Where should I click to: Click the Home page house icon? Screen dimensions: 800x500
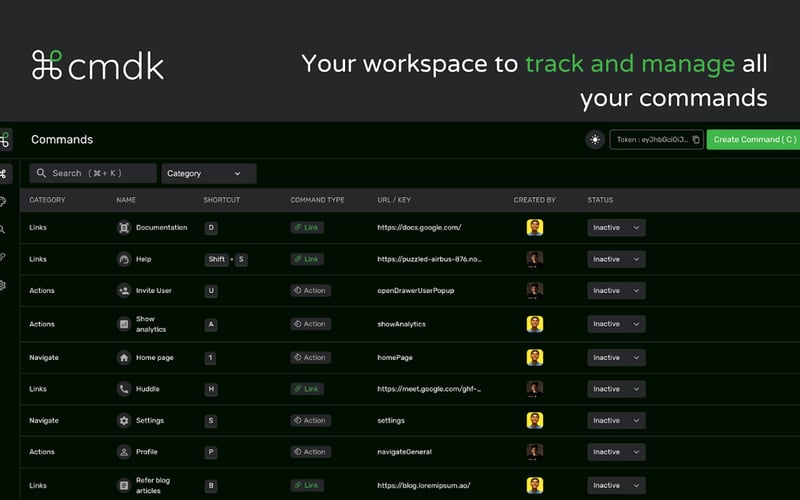click(x=123, y=358)
